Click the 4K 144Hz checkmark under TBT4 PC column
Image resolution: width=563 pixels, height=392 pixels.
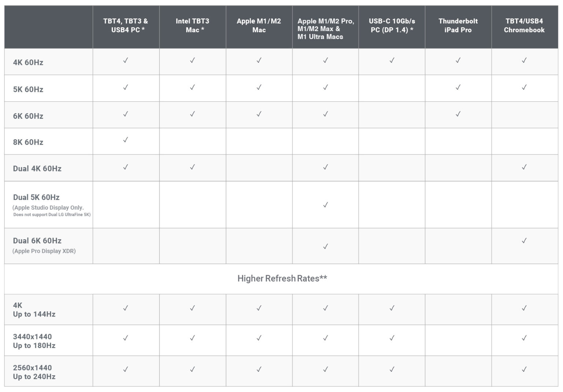[126, 308]
